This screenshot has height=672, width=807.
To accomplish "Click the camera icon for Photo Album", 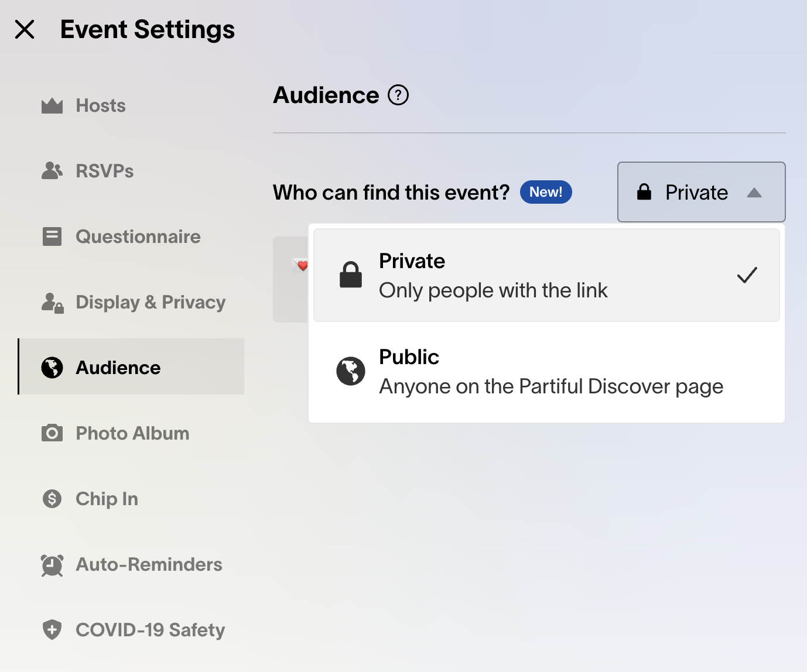I will pos(52,433).
